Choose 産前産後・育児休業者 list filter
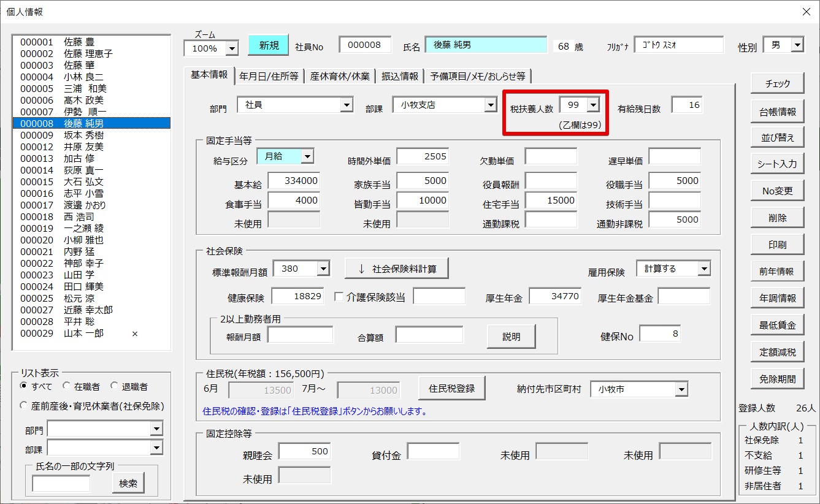The image size is (820, 504). [24, 405]
